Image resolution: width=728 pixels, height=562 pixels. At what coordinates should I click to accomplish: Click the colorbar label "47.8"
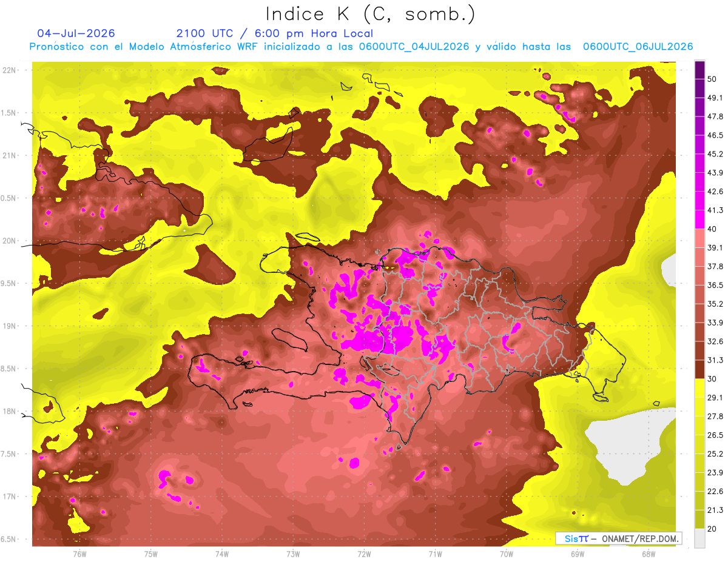click(x=715, y=116)
